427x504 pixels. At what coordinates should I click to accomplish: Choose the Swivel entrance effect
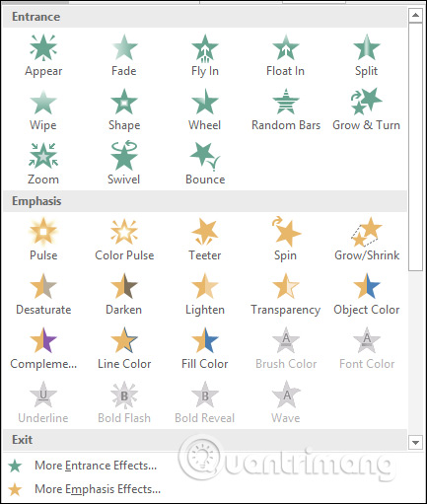tap(124, 164)
